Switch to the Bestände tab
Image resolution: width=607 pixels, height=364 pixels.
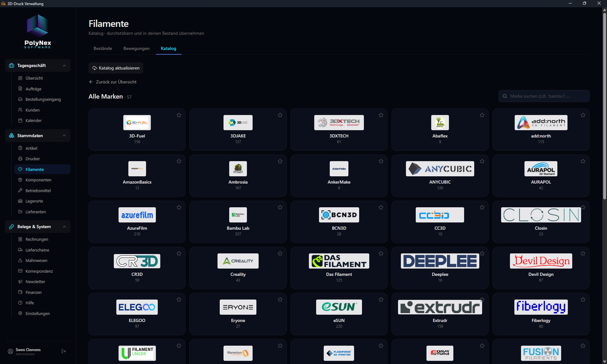click(x=103, y=49)
